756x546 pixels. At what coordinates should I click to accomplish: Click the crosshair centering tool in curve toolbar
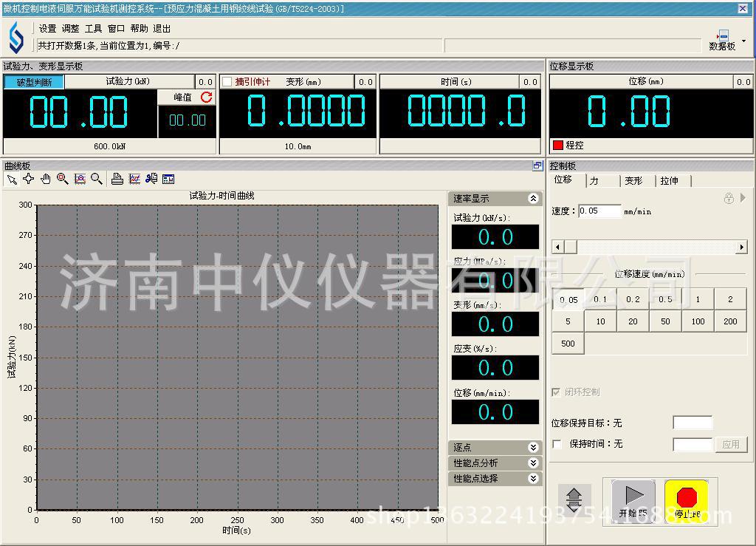(x=28, y=179)
